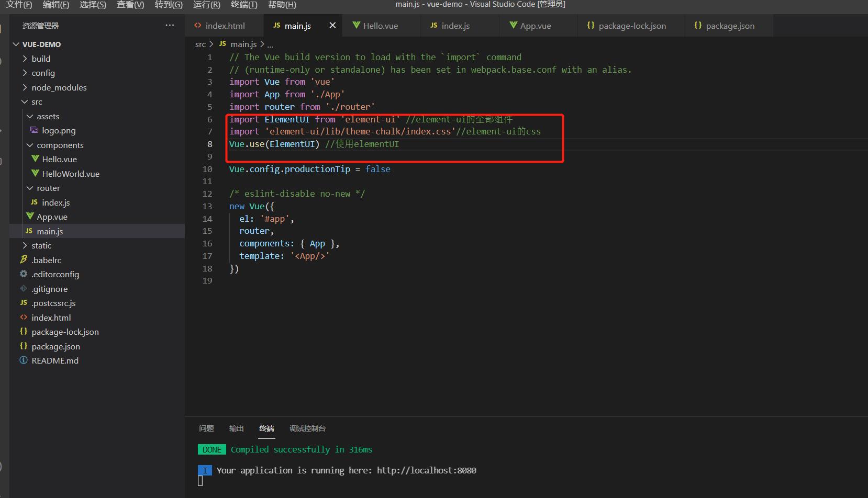The image size is (868, 498).
Task: Click the JS icon on index.js tab
Action: point(433,25)
